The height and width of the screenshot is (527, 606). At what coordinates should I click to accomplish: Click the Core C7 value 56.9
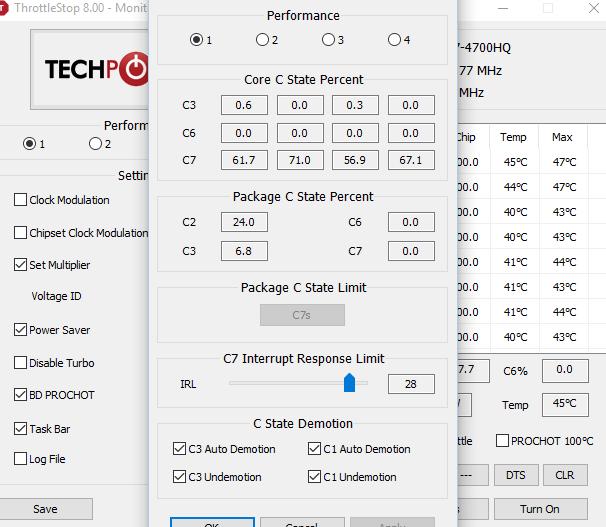coord(355,160)
